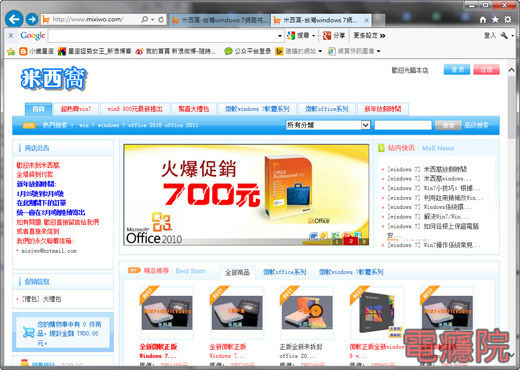Expand 更多設定 on the Google toolbar

click(369, 35)
